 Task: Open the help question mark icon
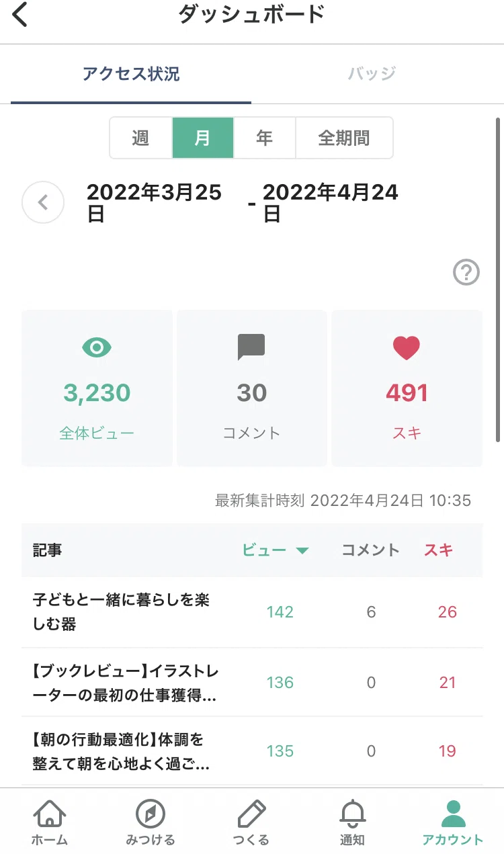466,273
